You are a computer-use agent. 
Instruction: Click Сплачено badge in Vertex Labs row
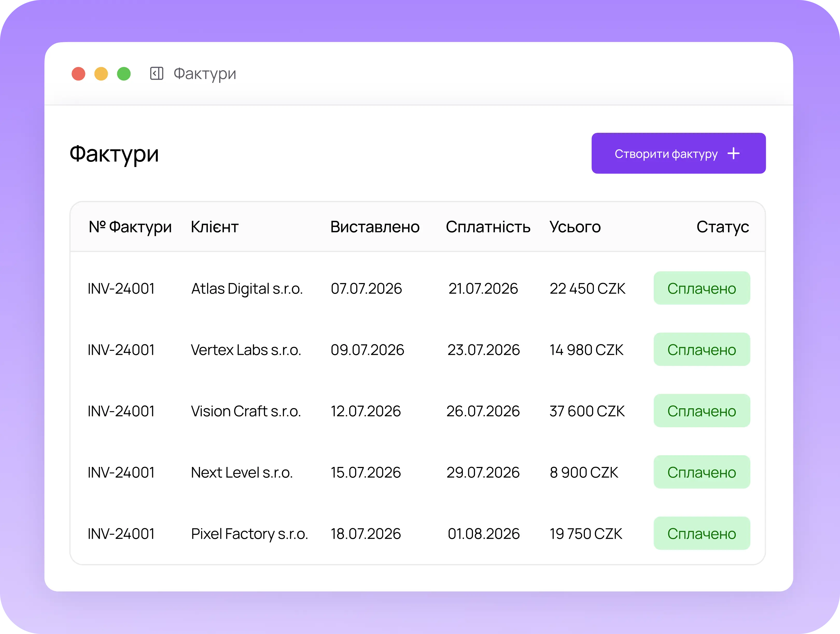coord(702,349)
